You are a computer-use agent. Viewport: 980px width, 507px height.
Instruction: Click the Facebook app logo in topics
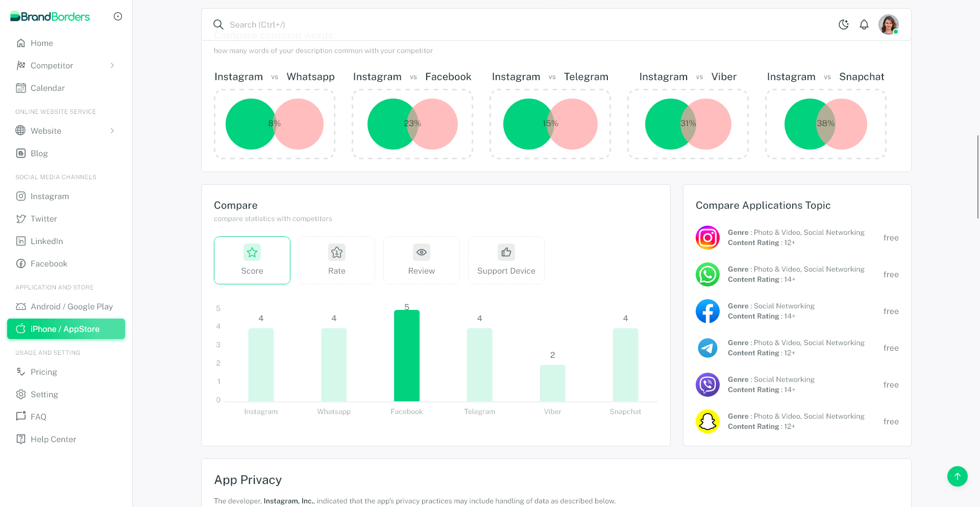tap(708, 311)
